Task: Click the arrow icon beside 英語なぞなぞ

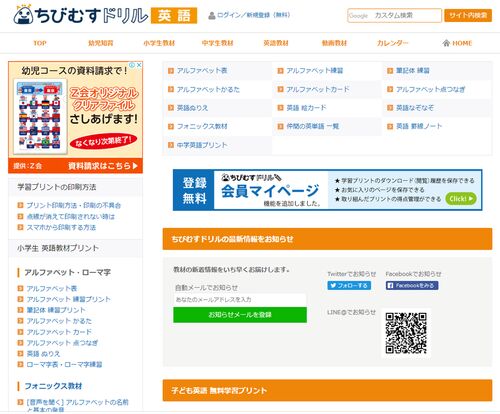Action: point(390,108)
